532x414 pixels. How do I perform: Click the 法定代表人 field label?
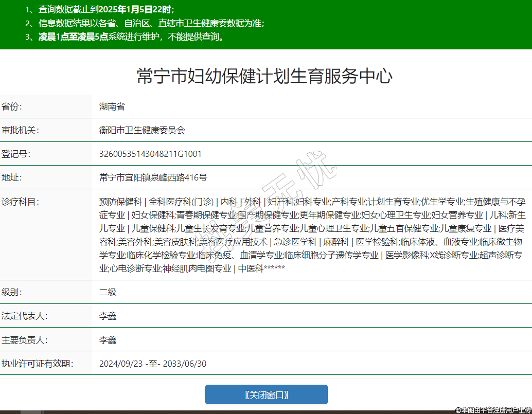click(25, 316)
